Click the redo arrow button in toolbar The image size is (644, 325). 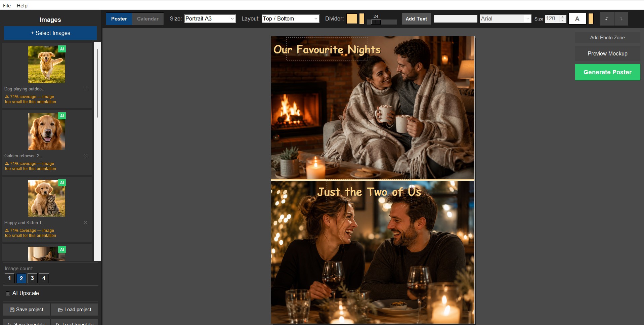pos(621,19)
